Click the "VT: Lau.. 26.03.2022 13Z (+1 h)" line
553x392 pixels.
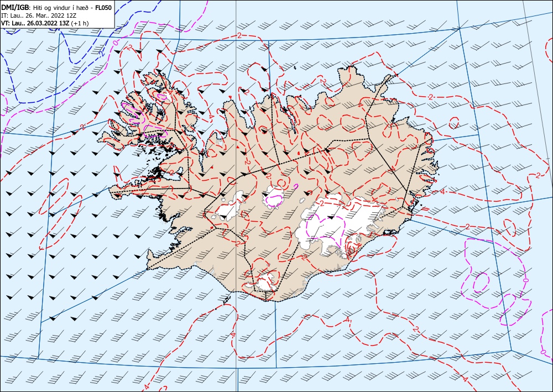pyautogui.click(x=45, y=23)
